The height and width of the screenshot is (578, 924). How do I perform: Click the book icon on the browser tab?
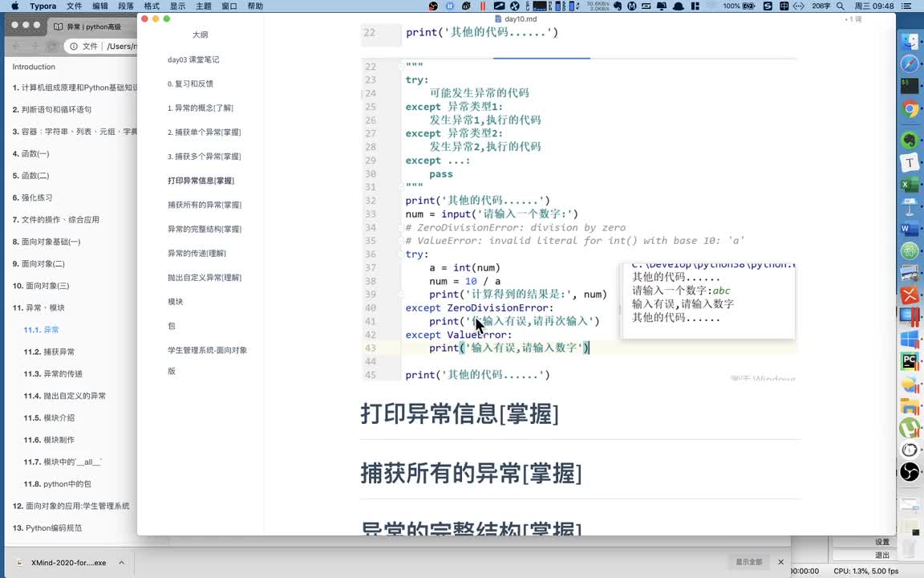click(58, 26)
